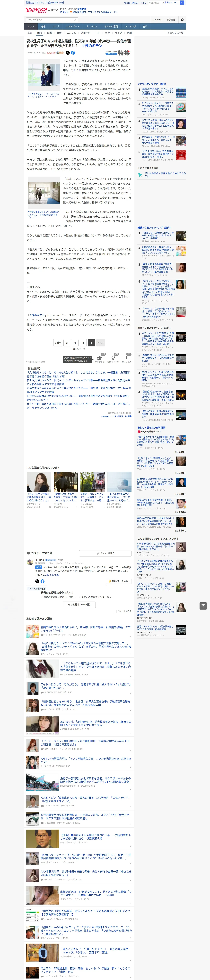Click the keyword search input field
The width and height of the screenshot is (210, 980).
click(49, 20)
